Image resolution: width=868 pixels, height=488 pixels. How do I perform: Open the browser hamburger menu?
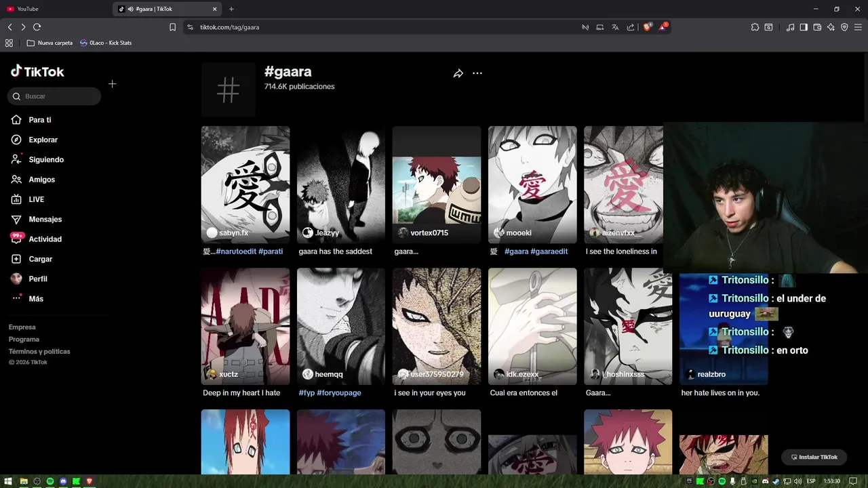859,27
